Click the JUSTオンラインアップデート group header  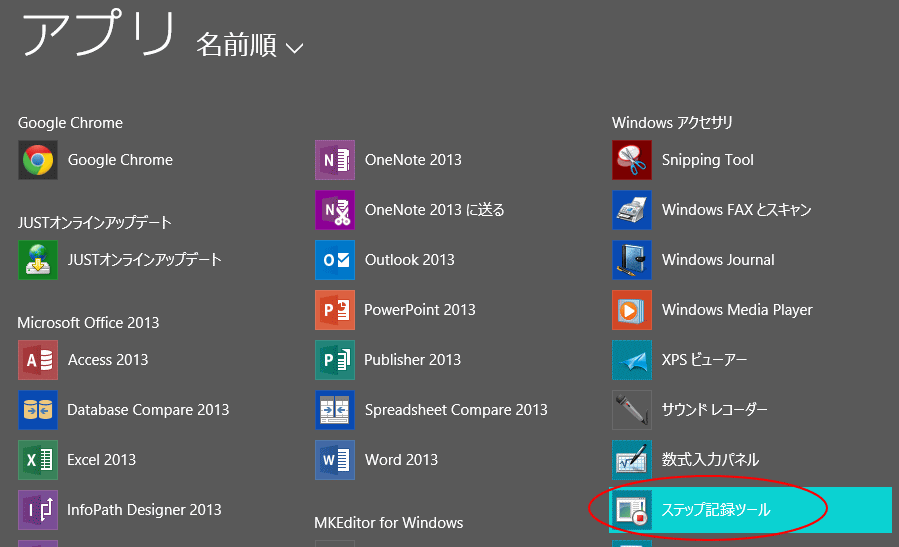(95, 222)
